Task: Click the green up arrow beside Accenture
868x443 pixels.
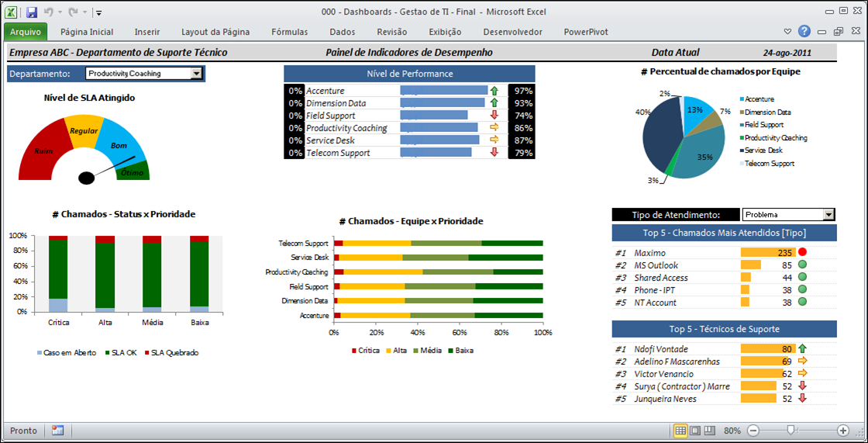Action: 494,90
